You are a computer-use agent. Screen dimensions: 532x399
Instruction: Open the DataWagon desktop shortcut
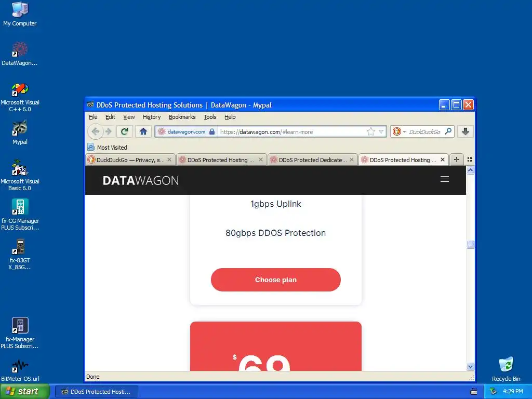[20, 54]
